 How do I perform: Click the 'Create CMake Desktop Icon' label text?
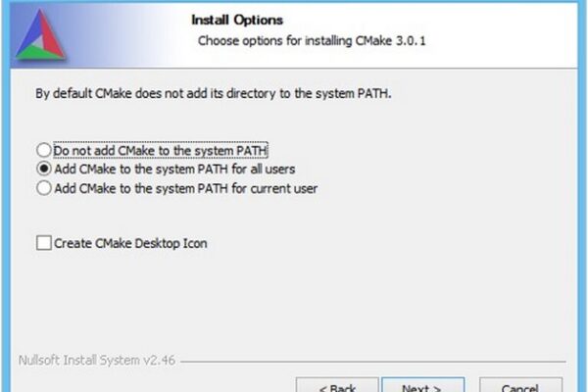[130, 243]
